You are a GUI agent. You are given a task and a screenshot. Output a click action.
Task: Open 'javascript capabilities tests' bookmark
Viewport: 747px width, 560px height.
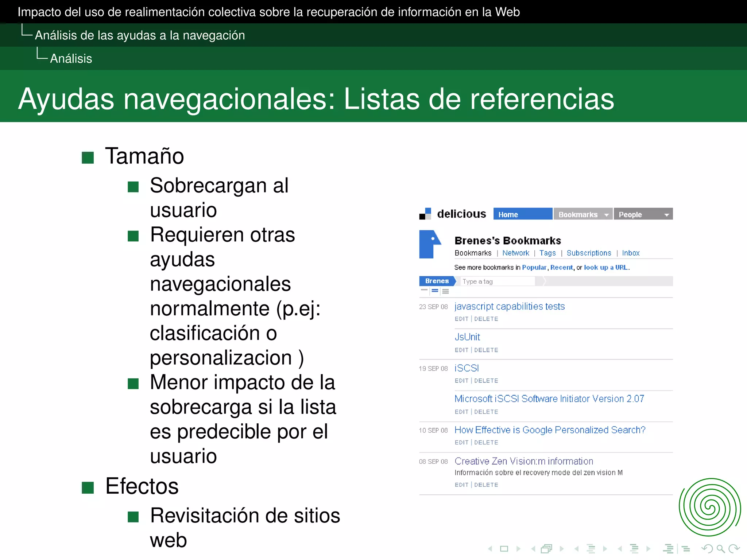[x=510, y=306]
